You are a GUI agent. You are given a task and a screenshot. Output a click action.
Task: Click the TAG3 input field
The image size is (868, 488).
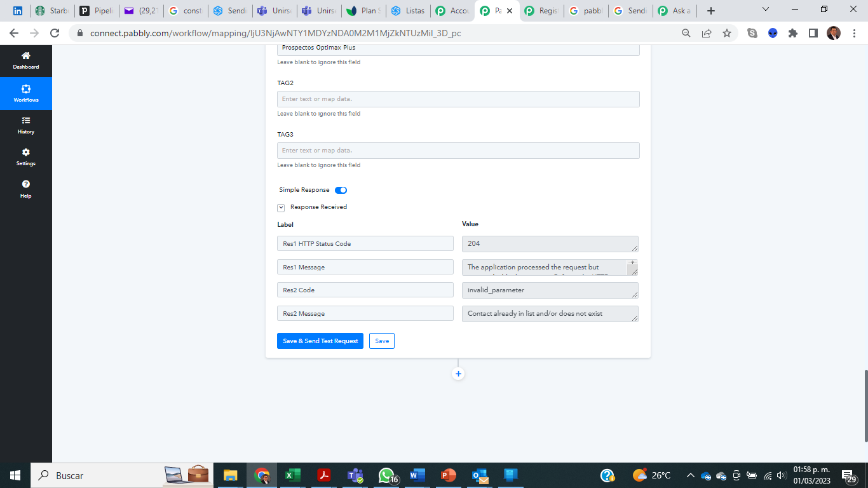(458, 151)
